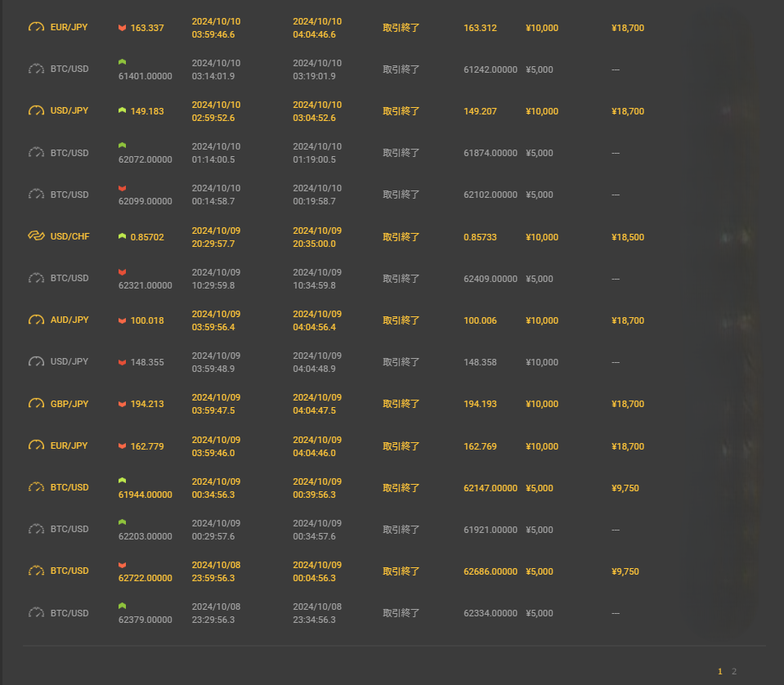Click payout ¥9,750 in the 62722.00000 row
The width and height of the screenshot is (784, 685).
[x=625, y=571]
